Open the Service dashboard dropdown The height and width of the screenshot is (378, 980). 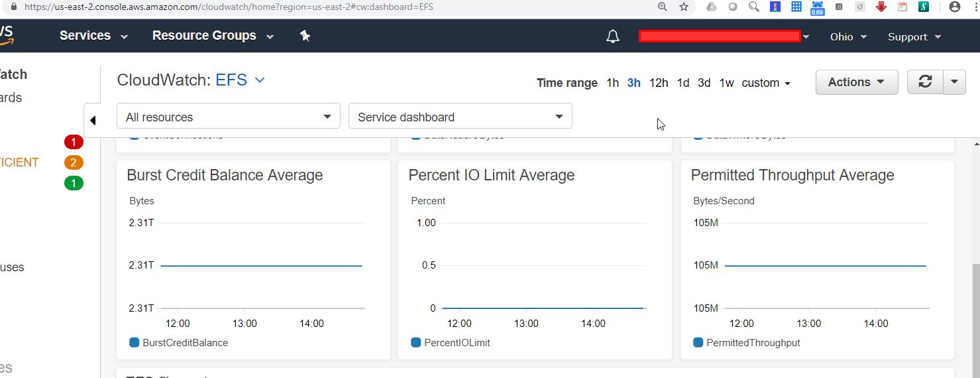click(461, 116)
